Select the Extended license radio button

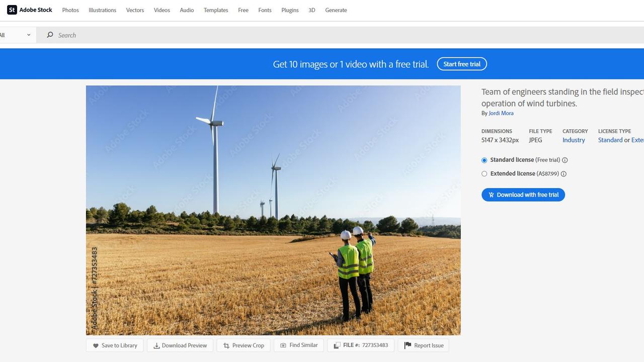click(x=485, y=174)
